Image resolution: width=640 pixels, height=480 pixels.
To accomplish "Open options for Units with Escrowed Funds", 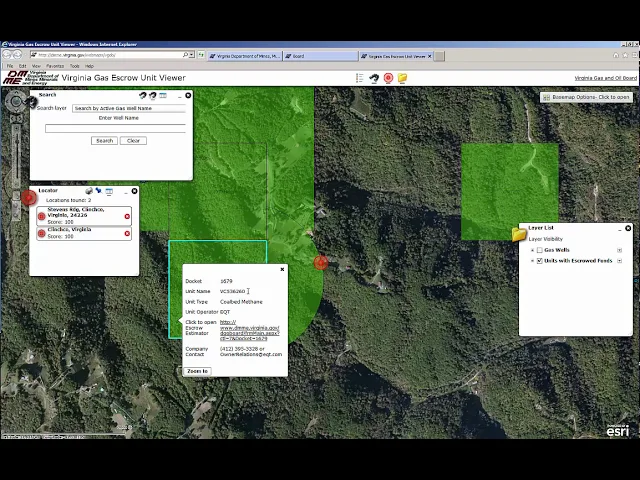I will tap(620, 260).
